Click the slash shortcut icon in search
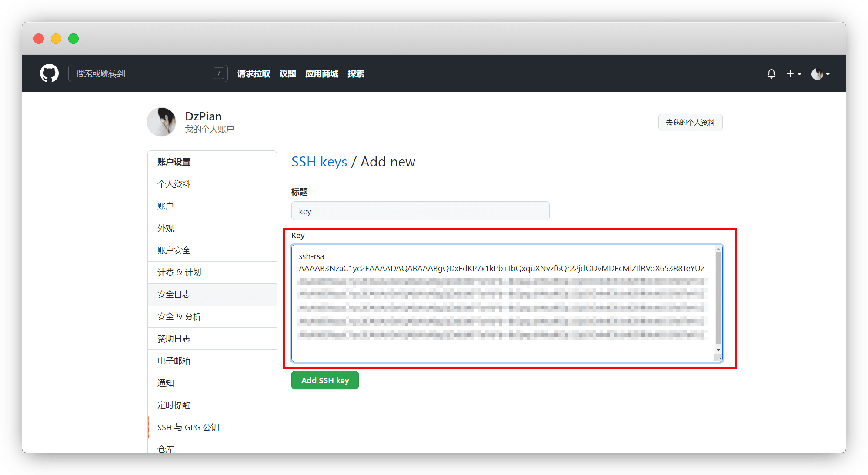 tap(219, 73)
